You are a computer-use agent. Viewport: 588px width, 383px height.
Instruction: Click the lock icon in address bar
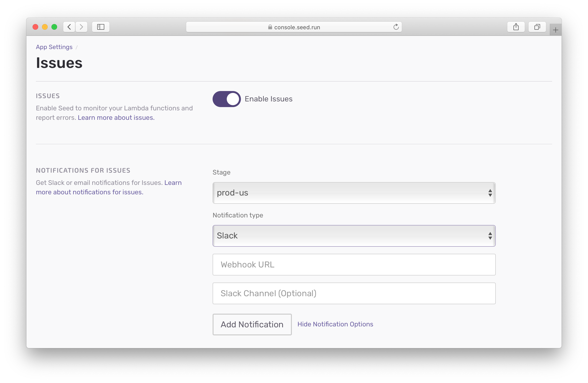270,27
